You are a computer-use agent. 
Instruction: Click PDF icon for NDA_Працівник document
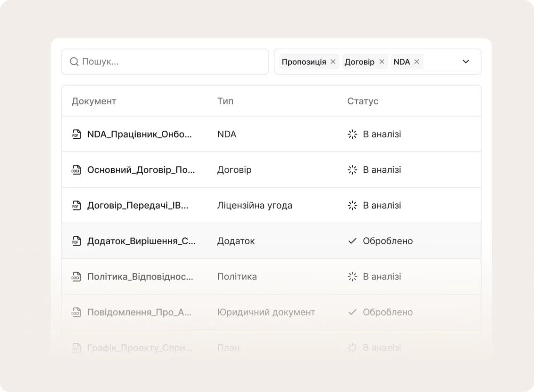(x=76, y=134)
